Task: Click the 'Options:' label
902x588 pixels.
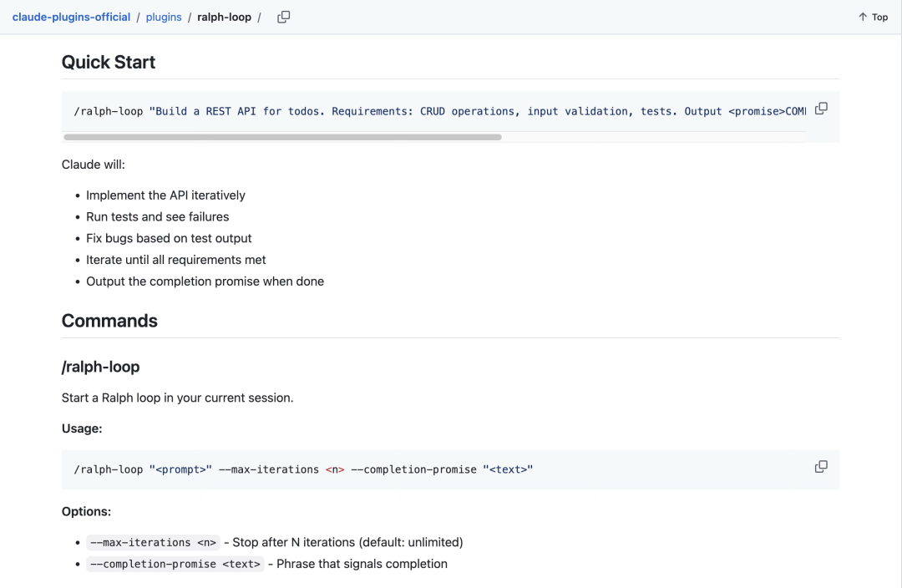Action: (86, 511)
